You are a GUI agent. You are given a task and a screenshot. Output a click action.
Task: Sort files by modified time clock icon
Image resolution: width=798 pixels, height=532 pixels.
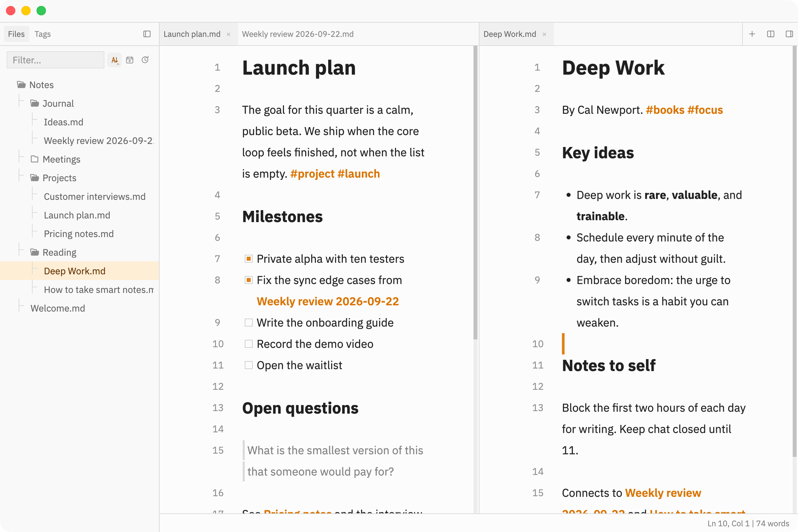pyautogui.click(x=145, y=60)
